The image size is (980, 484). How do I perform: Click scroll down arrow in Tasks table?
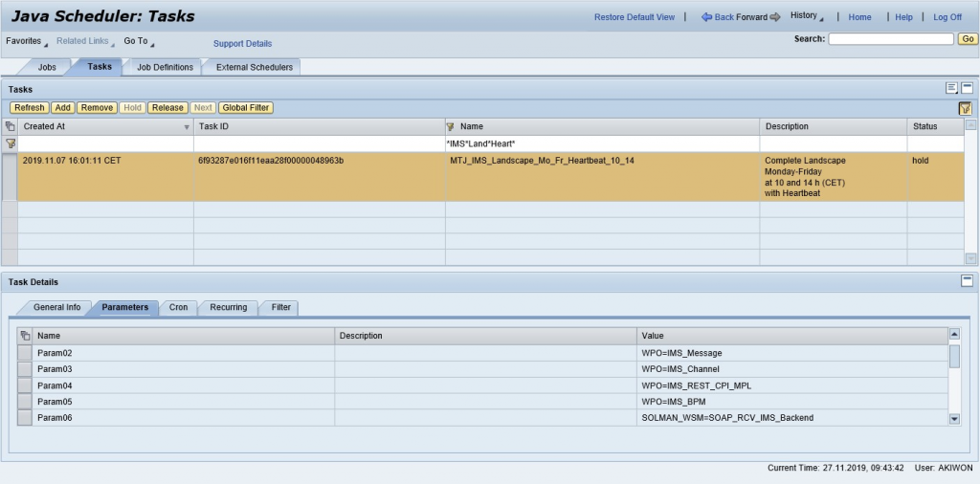pyautogui.click(x=970, y=258)
